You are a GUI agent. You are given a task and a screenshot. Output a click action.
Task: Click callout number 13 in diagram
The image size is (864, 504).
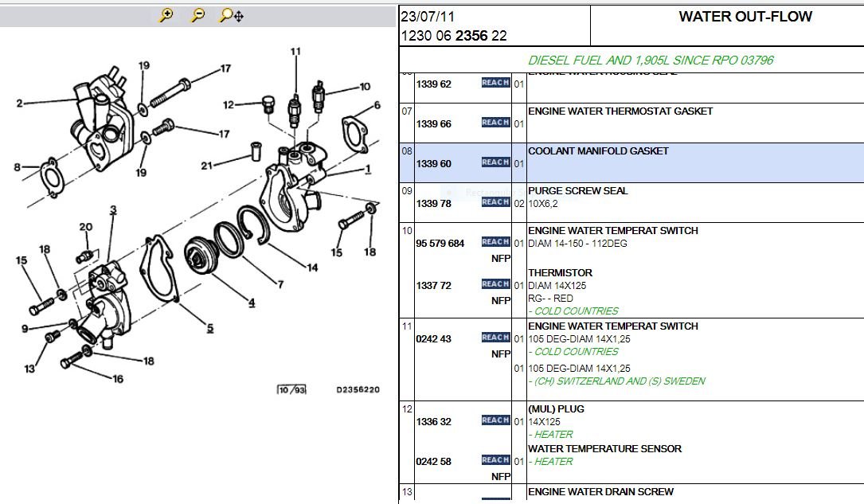pyautogui.click(x=29, y=369)
